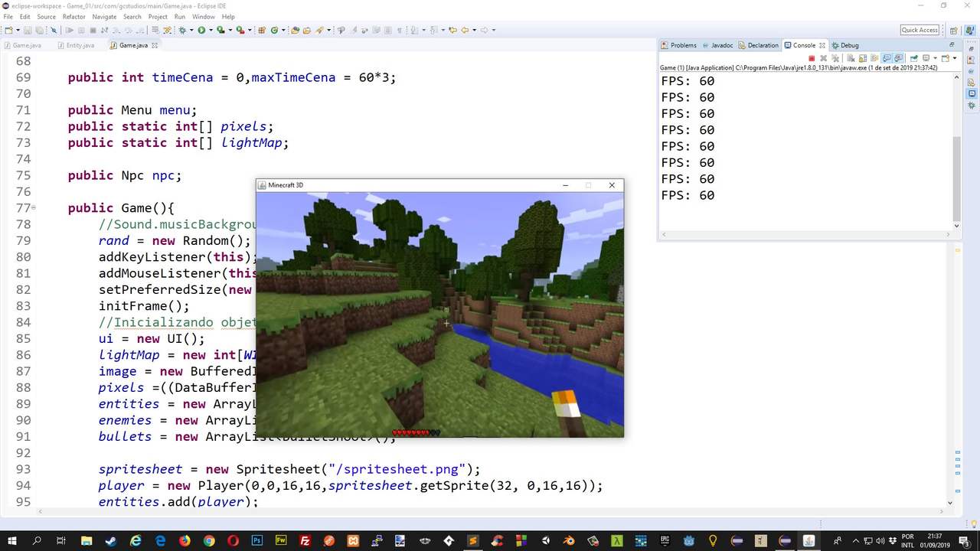
Task: Open Photoshop from the taskbar
Action: point(256,540)
